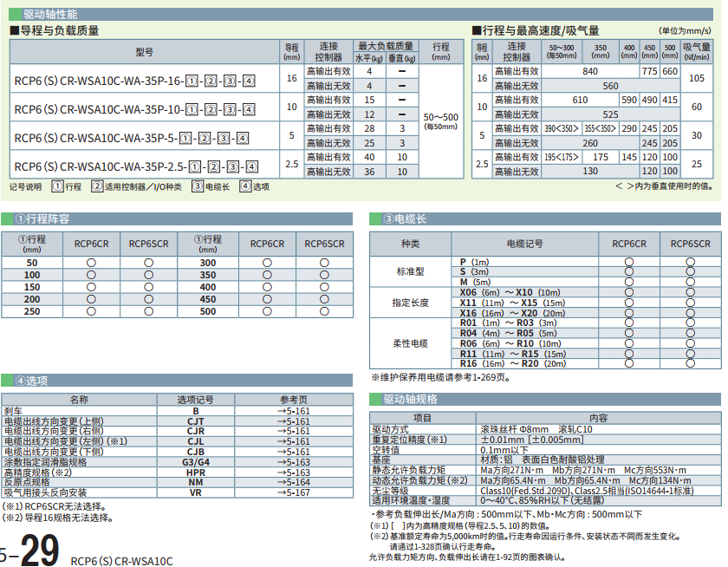Select the 标准型 cable type cell

click(x=411, y=271)
